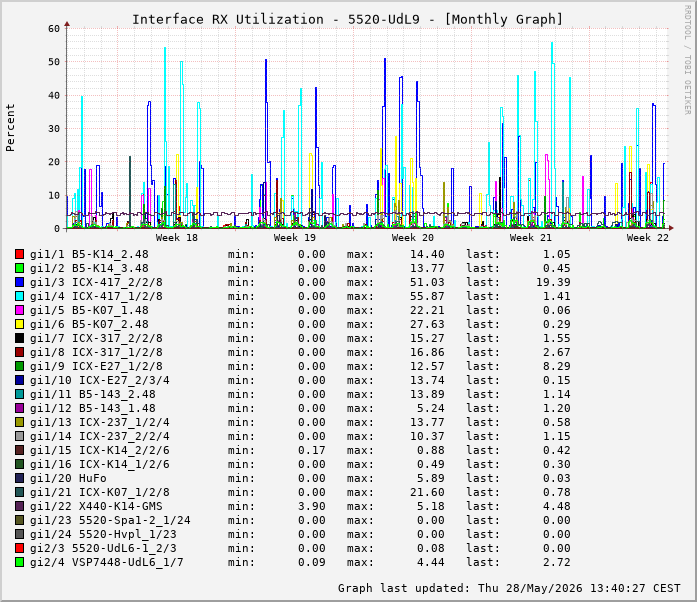The width and height of the screenshot is (697, 602).
Task: Click the last value 19.39
Action: click(553, 282)
